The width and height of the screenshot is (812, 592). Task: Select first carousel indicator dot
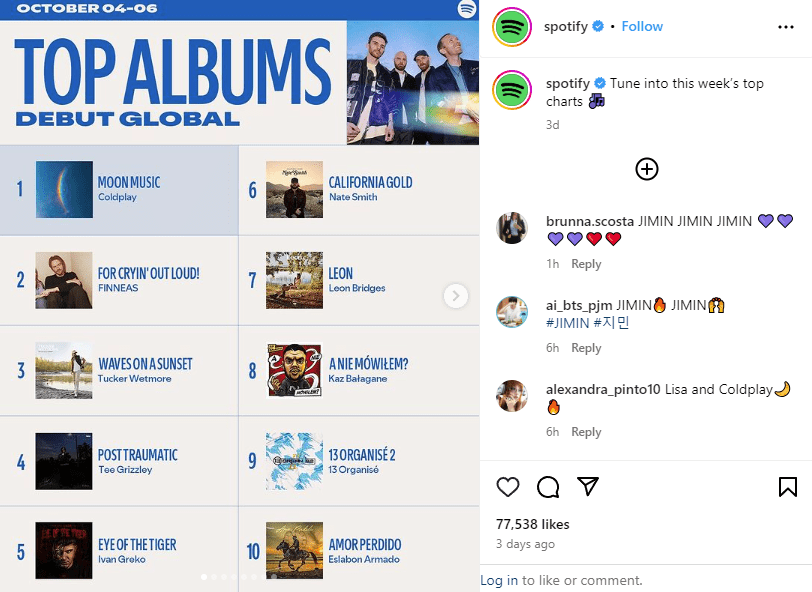(204, 576)
